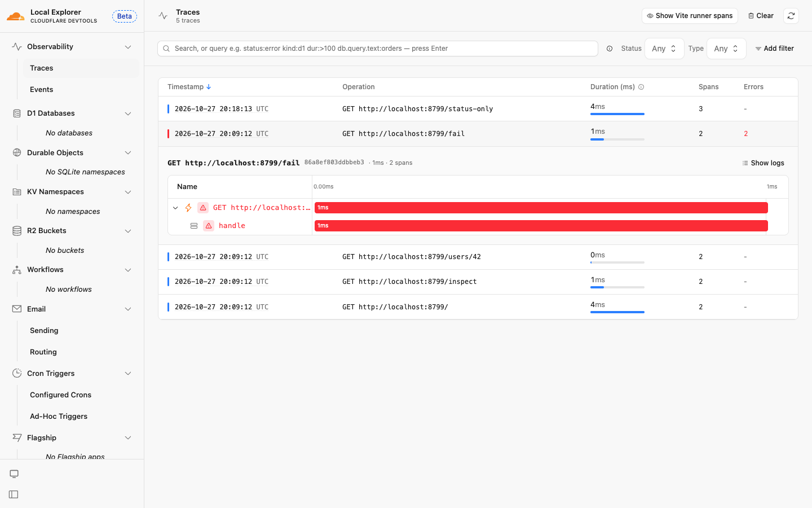Open the Status filter dropdown
The width and height of the screenshot is (812, 508).
click(664, 49)
